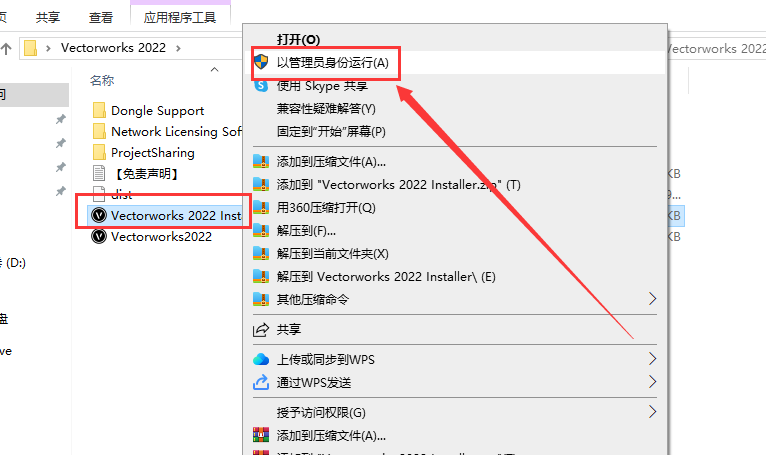Switch to the 查看 ribbon tab
This screenshot has height=455, width=766.
pos(101,18)
